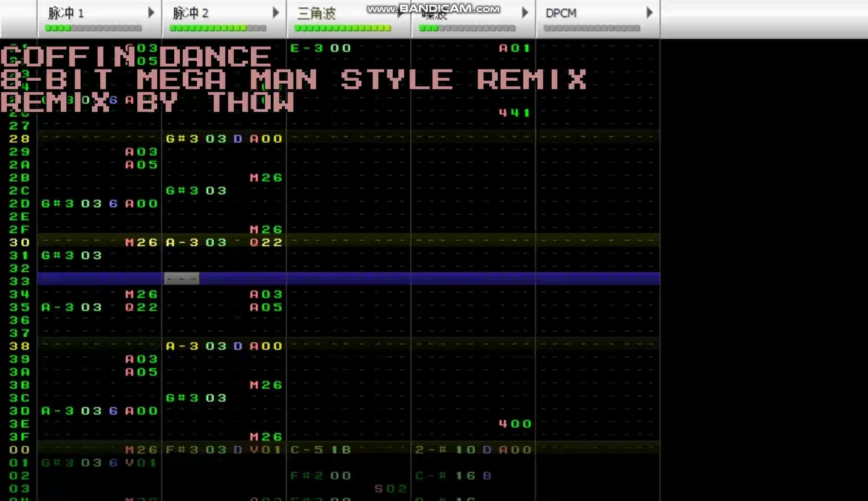Viewport: 868px width, 501px height.
Task: Expand effect columns arrow for 脉冲 1
Action: (151, 13)
